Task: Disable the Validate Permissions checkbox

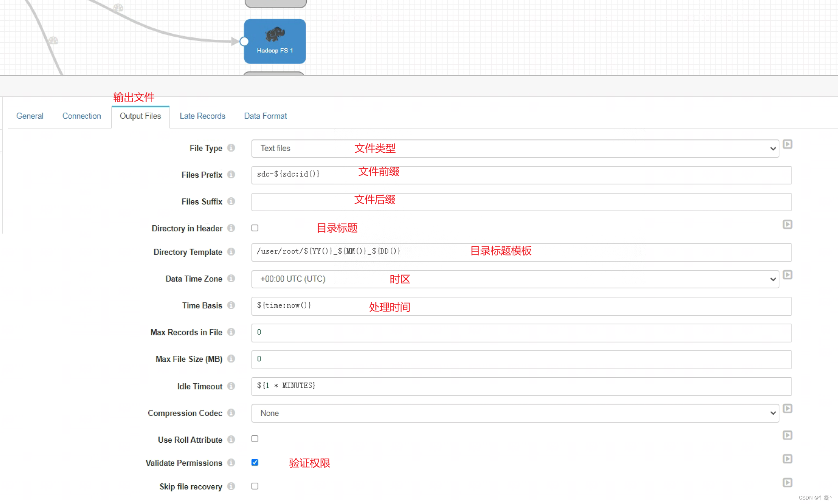Action: (x=255, y=463)
